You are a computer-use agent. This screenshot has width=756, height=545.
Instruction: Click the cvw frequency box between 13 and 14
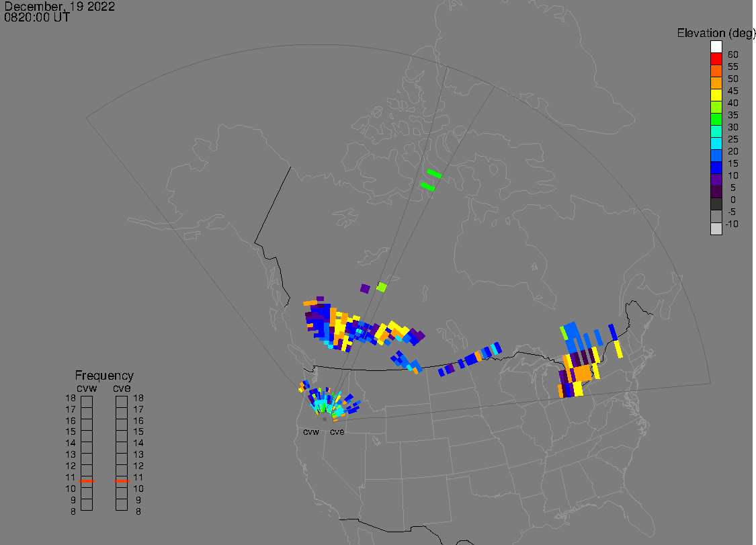[87, 448]
